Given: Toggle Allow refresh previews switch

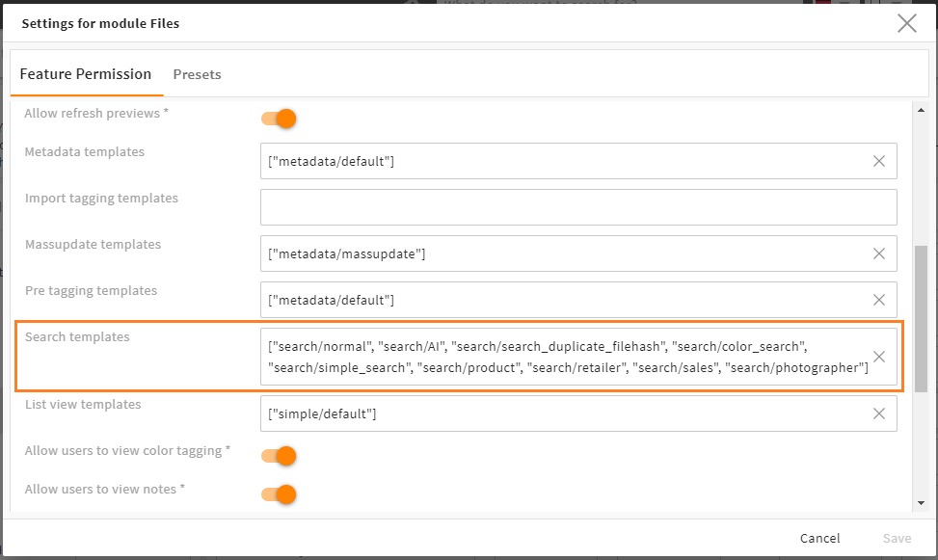Looking at the screenshot, I should (x=279, y=119).
